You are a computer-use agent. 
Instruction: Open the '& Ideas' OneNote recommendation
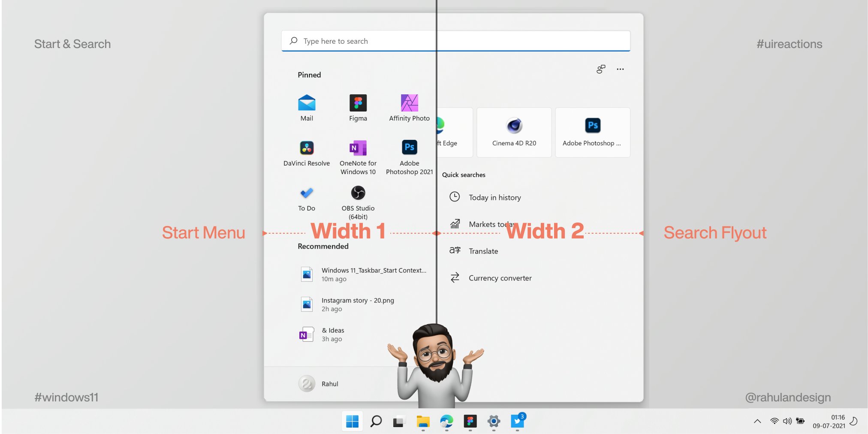[322, 335]
